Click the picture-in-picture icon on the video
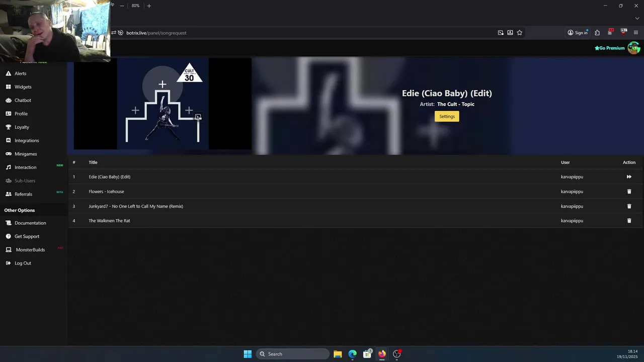 click(198, 117)
